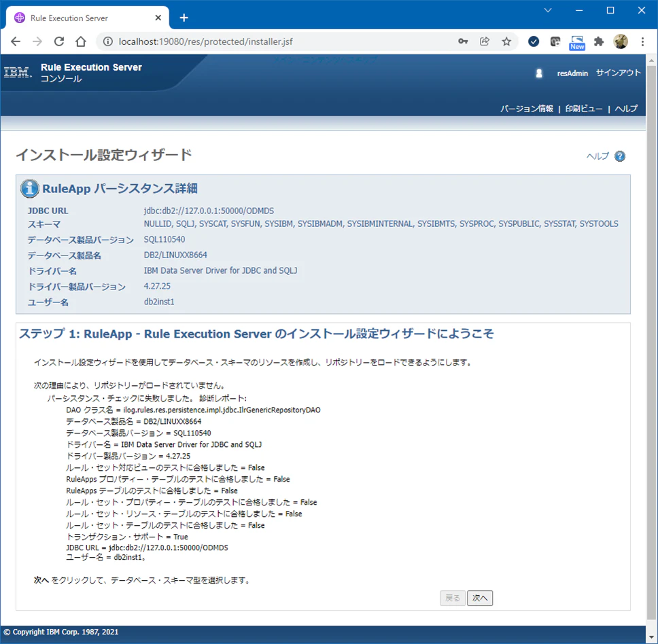Click the インストール設定ウィザード title
The width and height of the screenshot is (658, 644).
103,155
